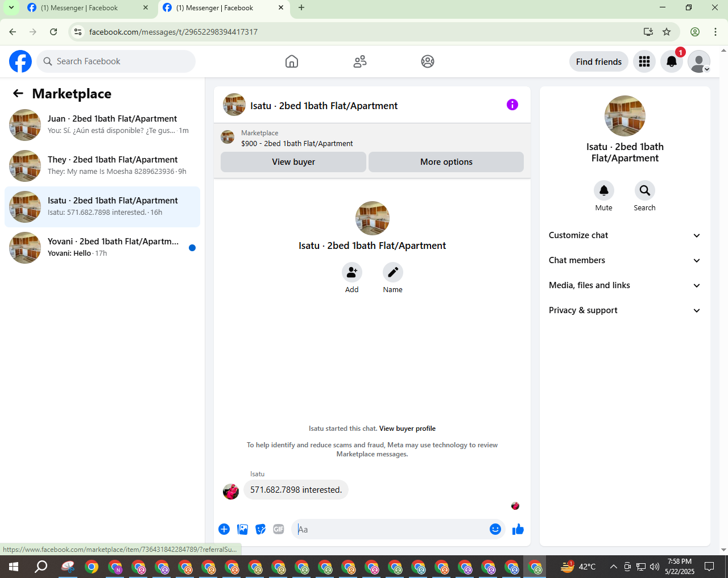This screenshot has height=578, width=728.
Task: Click the message input box
Action: 390,530
